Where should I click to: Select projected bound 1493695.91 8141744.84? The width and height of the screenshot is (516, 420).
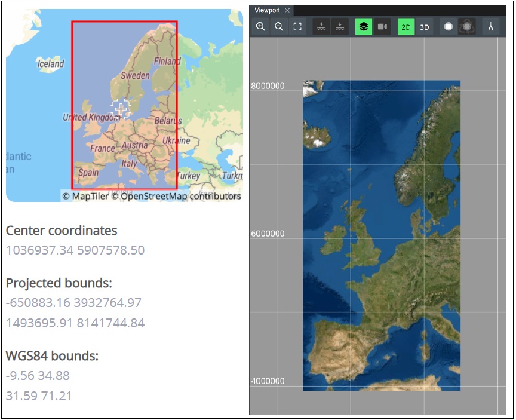75,323
